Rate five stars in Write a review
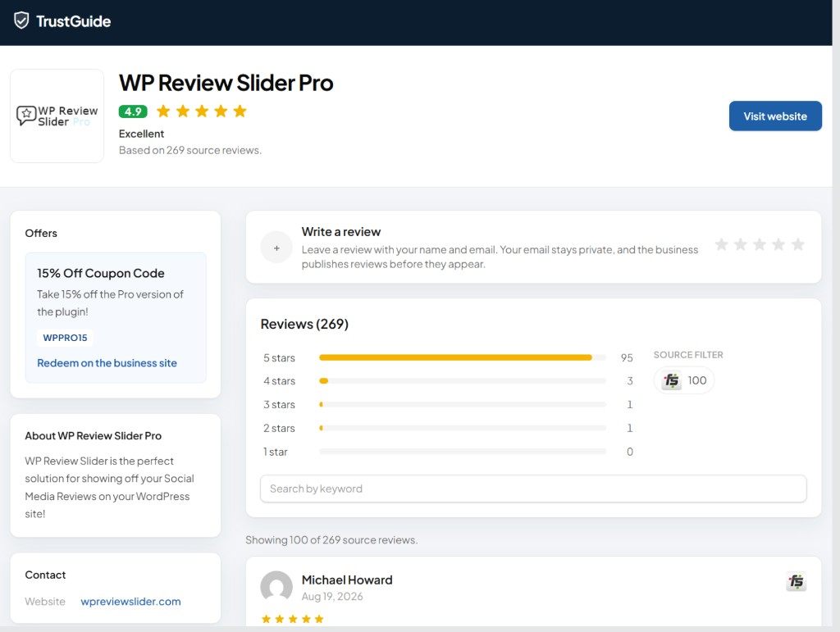840x632 pixels. (x=797, y=244)
